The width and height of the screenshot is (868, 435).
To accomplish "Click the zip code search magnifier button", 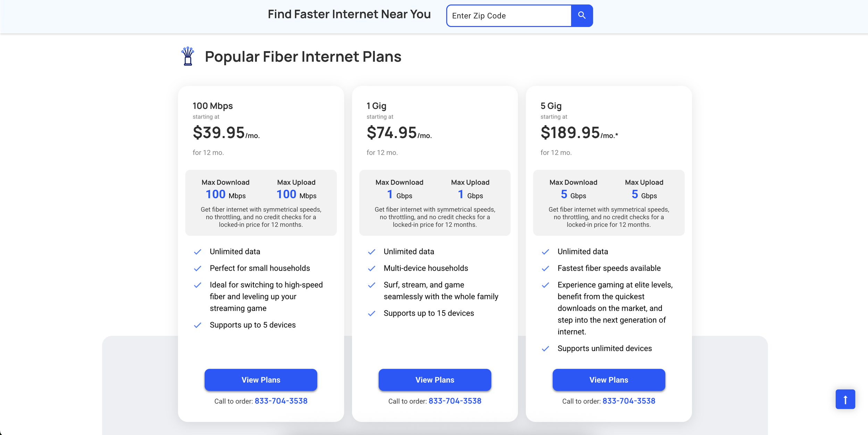I will point(582,16).
